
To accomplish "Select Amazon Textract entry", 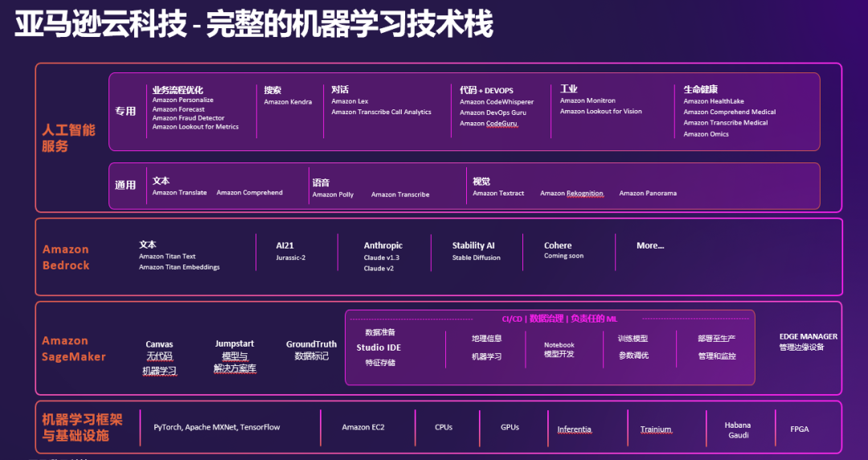I will (498, 194).
